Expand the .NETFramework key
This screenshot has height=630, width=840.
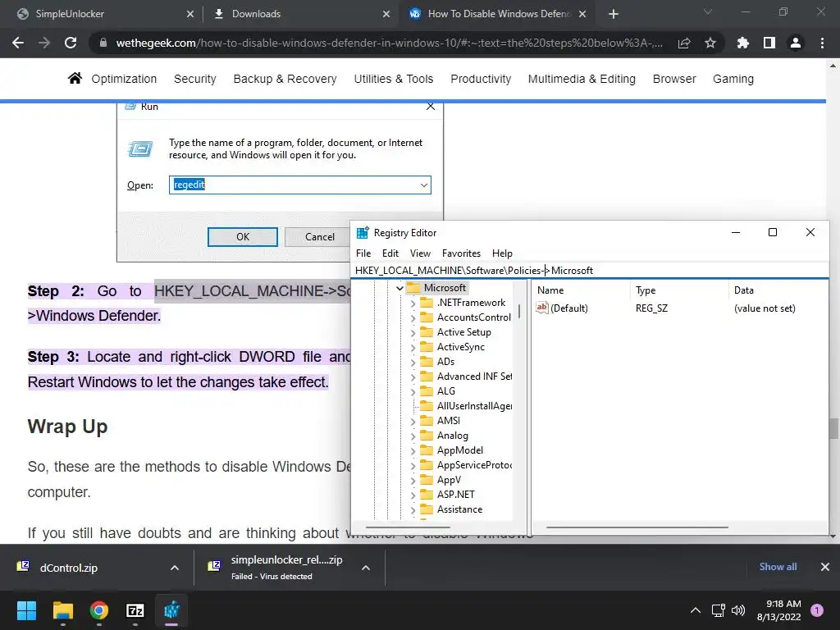pyautogui.click(x=413, y=304)
